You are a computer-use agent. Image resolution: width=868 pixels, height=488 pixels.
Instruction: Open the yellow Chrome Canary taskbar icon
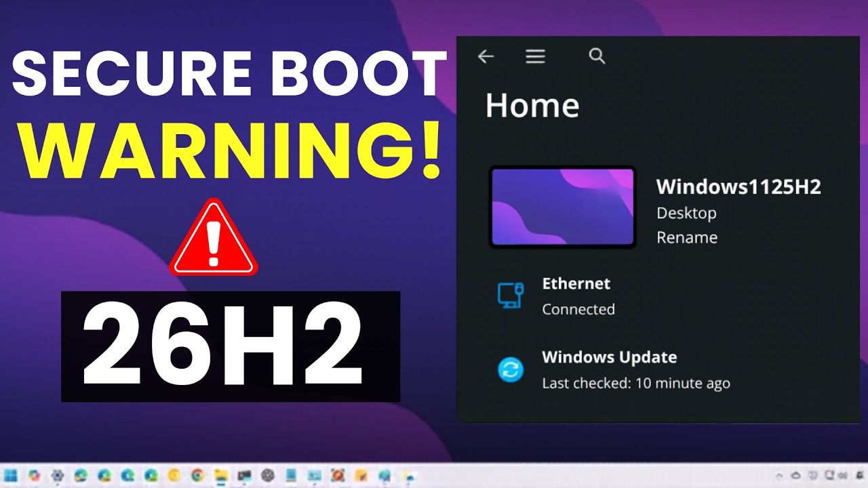pos(174,476)
